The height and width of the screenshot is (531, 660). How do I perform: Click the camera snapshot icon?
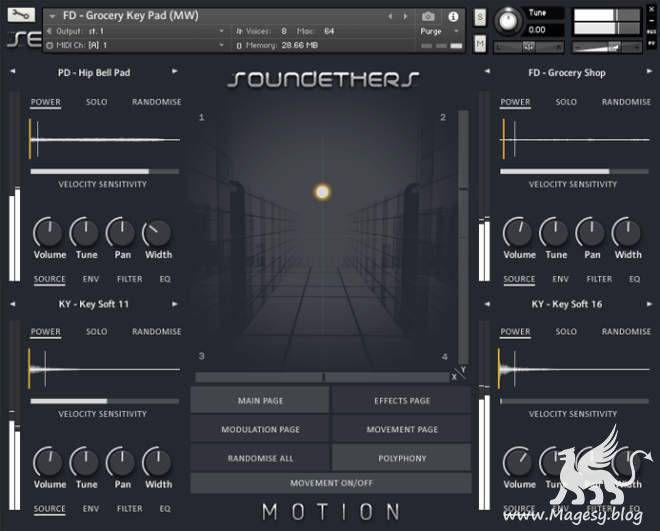coord(428,16)
